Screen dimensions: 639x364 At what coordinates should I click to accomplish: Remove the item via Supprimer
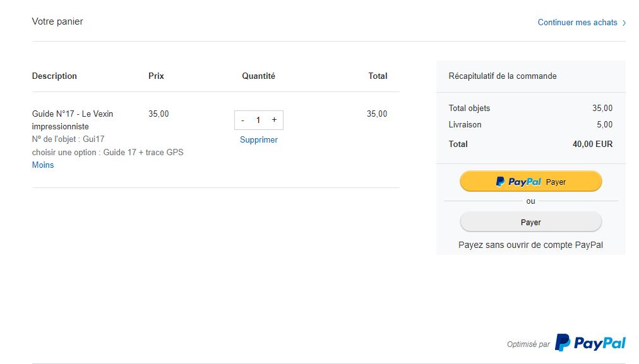[259, 139]
